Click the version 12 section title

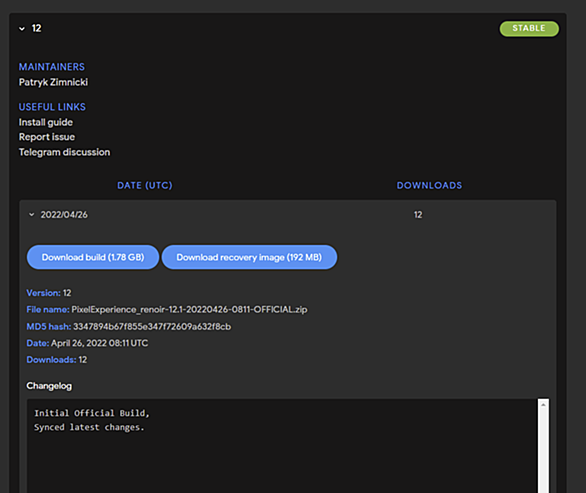pyautogui.click(x=36, y=28)
